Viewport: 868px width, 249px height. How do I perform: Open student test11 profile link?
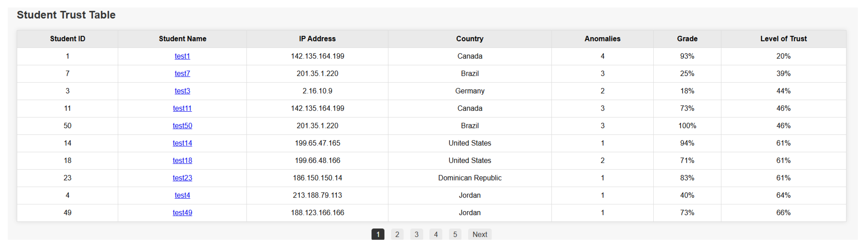[182, 108]
